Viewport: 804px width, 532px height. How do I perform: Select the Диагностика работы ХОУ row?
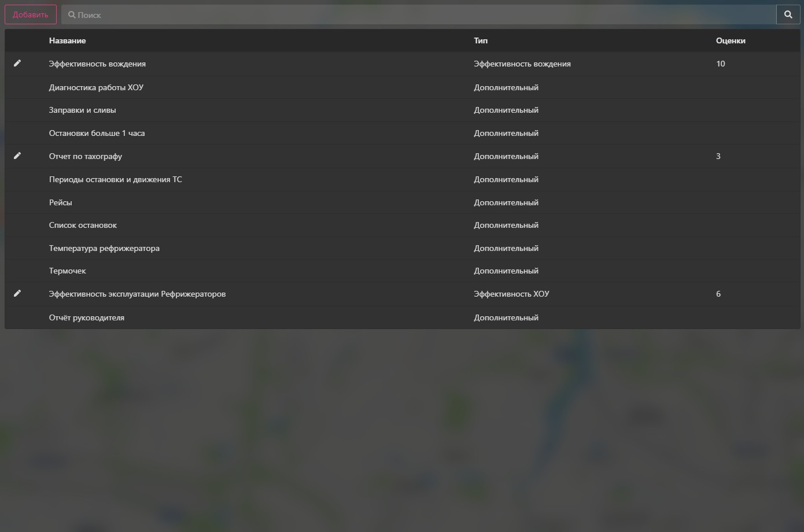click(x=97, y=87)
